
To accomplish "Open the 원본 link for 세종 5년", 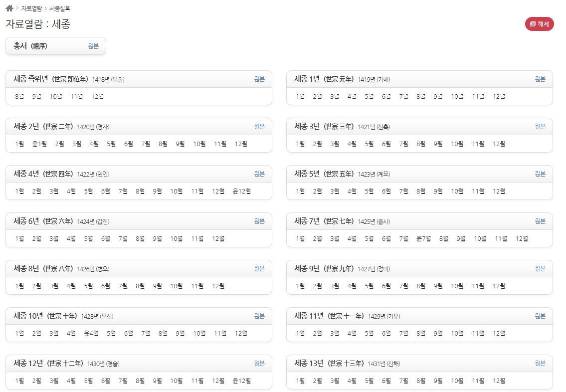I will click(x=539, y=174).
